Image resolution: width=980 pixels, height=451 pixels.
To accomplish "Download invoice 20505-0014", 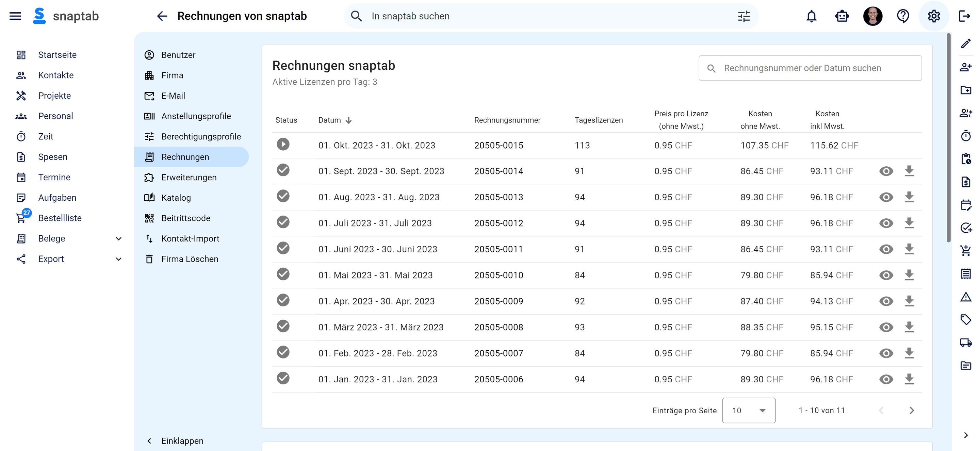I will (x=909, y=171).
